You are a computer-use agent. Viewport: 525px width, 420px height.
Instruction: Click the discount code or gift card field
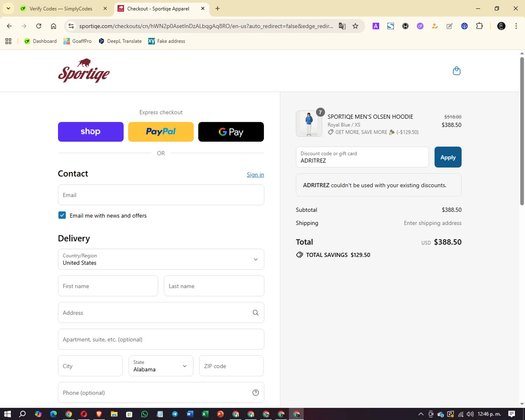click(362, 157)
